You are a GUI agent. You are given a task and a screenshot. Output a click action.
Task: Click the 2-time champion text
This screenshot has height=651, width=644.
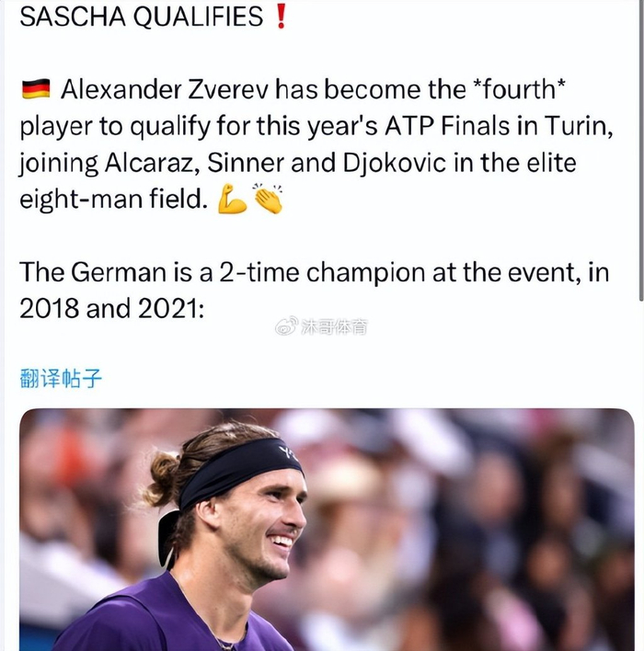tap(359, 273)
